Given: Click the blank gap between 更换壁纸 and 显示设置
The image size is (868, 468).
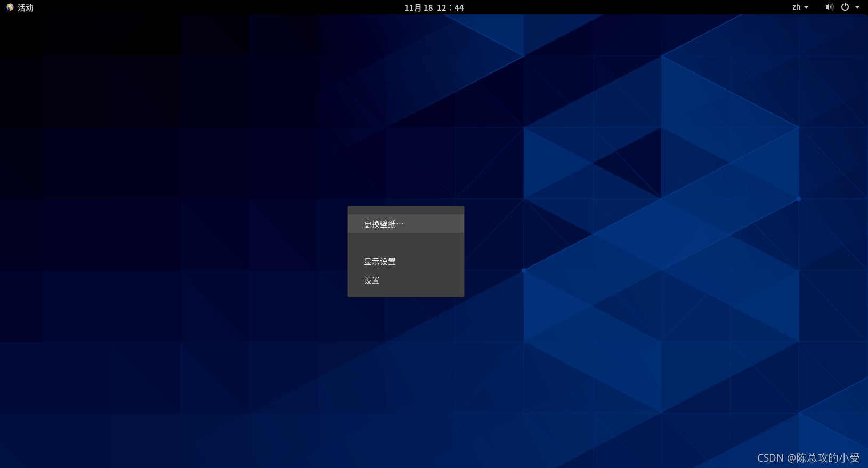Looking at the screenshot, I should click(x=405, y=243).
